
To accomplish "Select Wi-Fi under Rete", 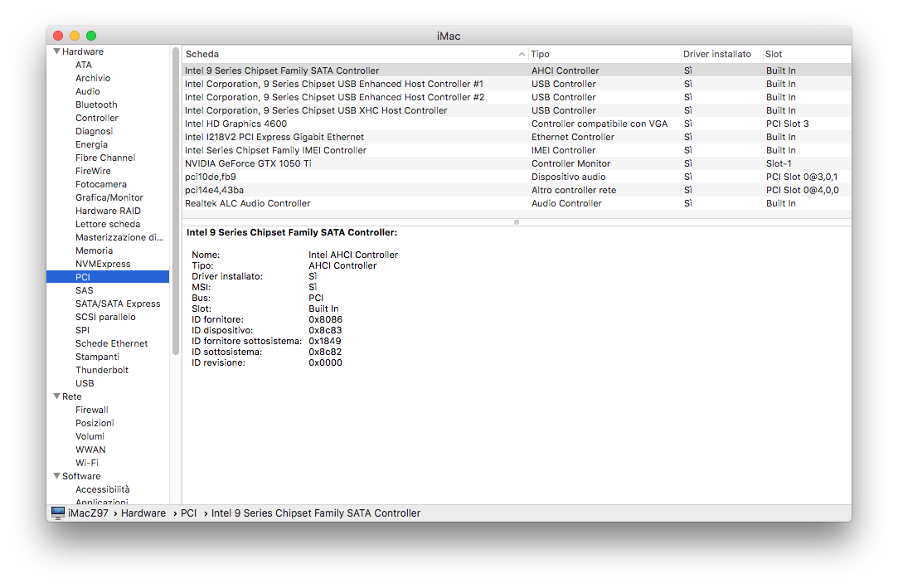I will [87, 463].
